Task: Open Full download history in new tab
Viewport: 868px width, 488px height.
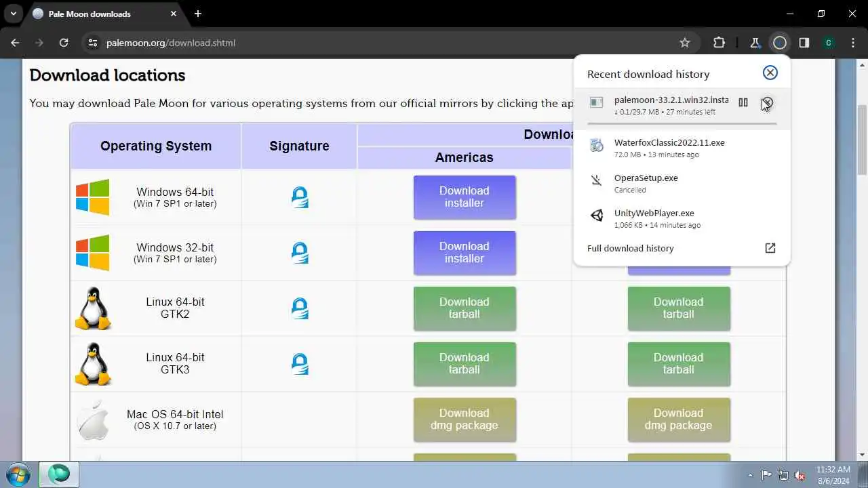Action: (770, 248)
